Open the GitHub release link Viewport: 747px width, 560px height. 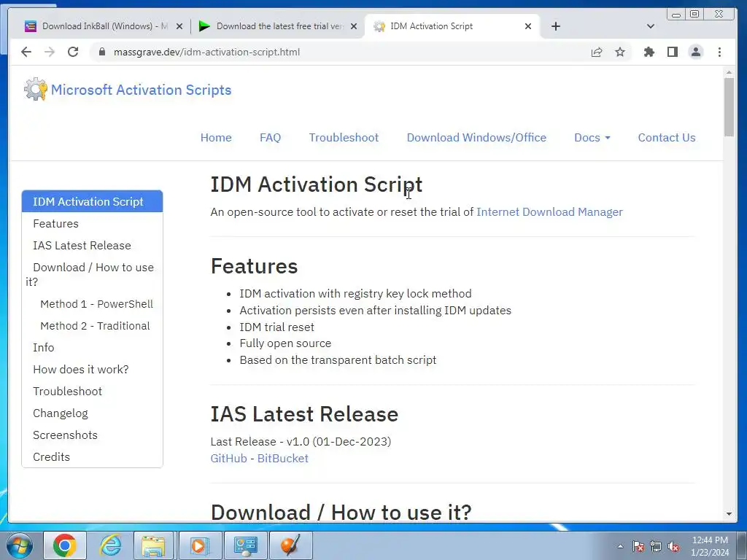(x=228, y=458)
